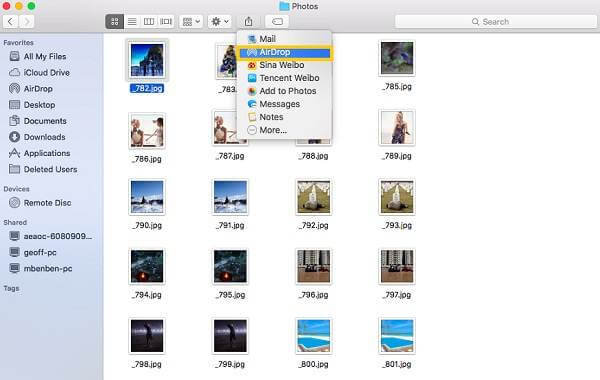The width and height of the screenshot is (600, 380).
Task: Open Applications in the sidebar
Action: tap(39, 153)
